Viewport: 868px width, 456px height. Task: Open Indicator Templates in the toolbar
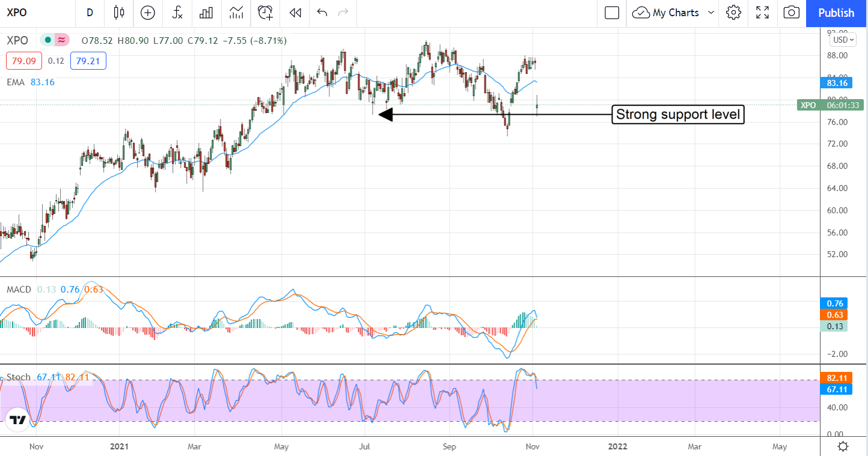pyautogui.click(x=236, y=13)
